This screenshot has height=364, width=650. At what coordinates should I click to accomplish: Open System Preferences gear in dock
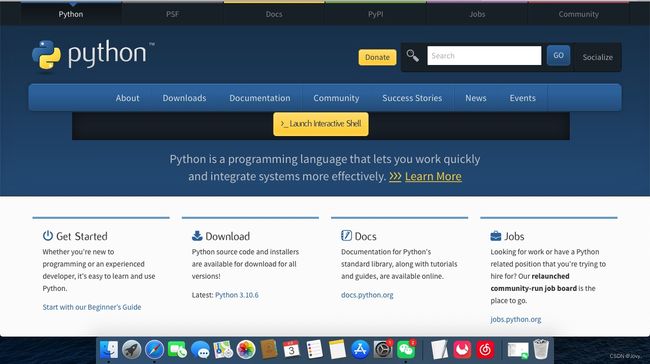pos(383,349)
